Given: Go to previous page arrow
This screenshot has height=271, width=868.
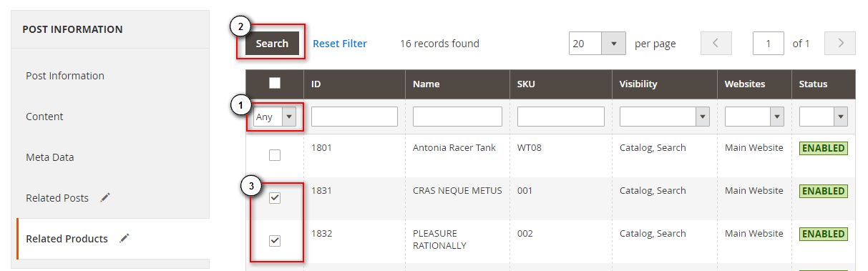Looking at the screenshot, I should (x=716, y=44).
